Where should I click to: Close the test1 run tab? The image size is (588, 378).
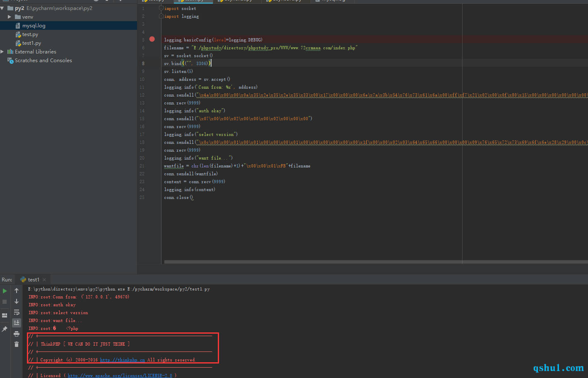tap(44, 280)
